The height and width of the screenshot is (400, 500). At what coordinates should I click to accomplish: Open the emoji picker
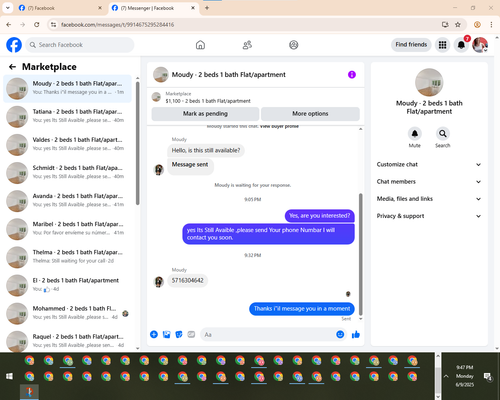point(340,334)
